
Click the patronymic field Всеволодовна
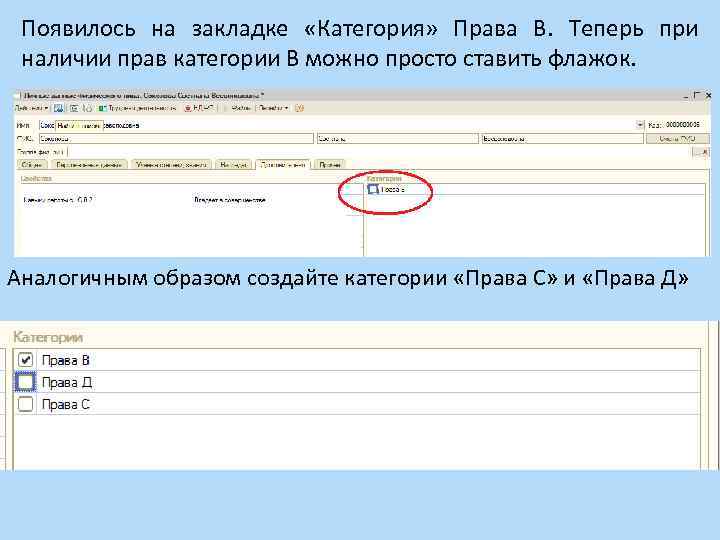point(562,138)
